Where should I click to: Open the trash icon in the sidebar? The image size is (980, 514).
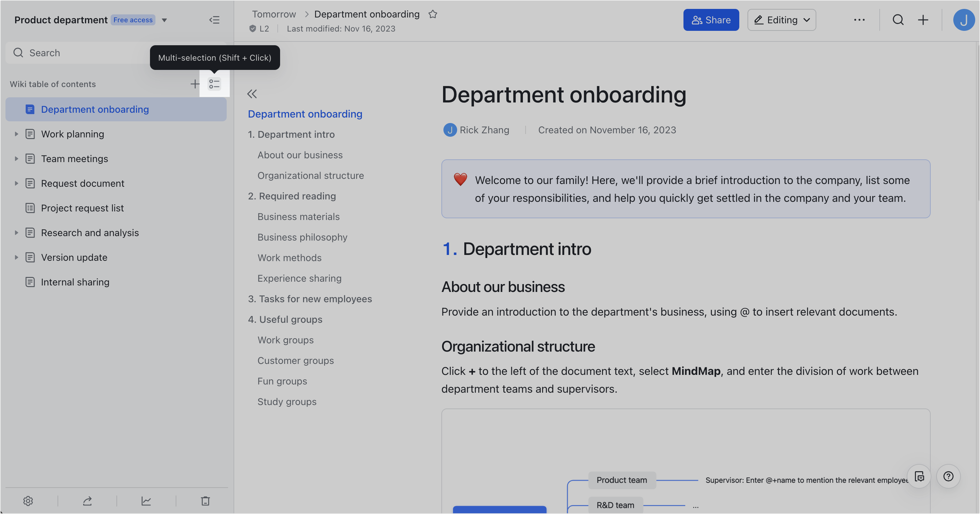click(x=205, y=501)
